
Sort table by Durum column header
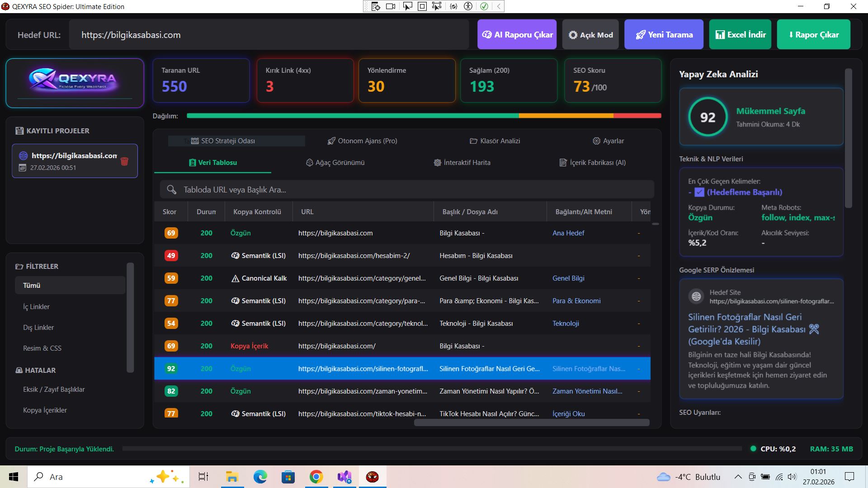(x=206, y=212)
